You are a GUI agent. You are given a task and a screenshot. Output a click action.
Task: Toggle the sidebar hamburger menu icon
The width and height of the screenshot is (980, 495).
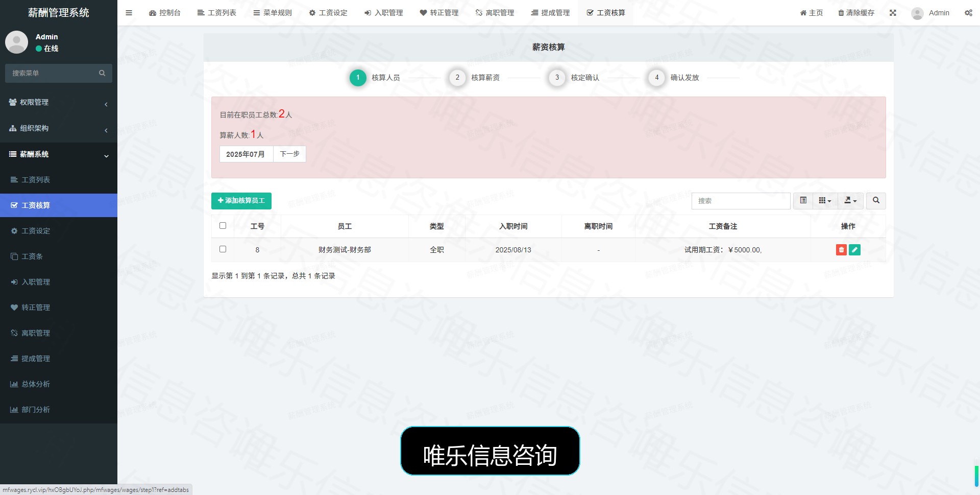click(x=129, y=13)
